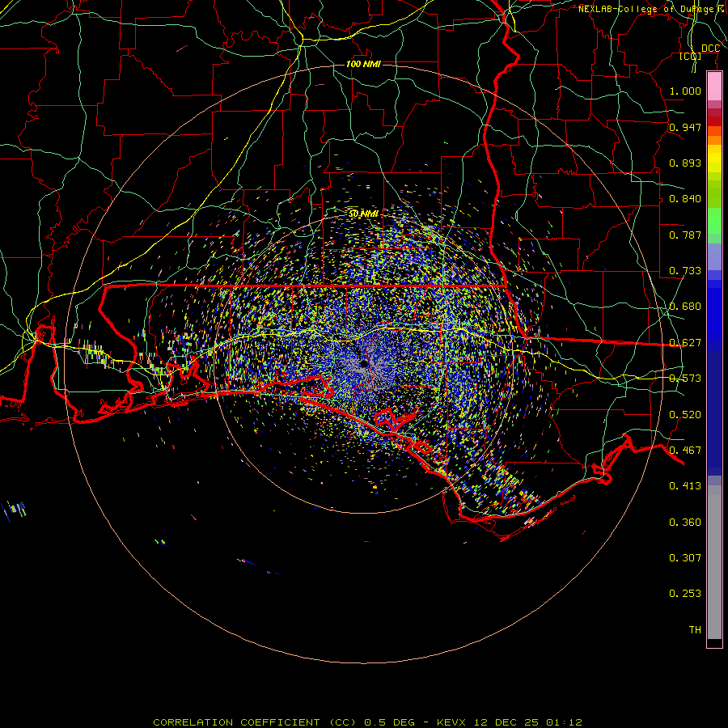This screenshot has height=728, width=728.
Task: Click the KEVX radar site dot at the map center
Action: pos(363,363)
